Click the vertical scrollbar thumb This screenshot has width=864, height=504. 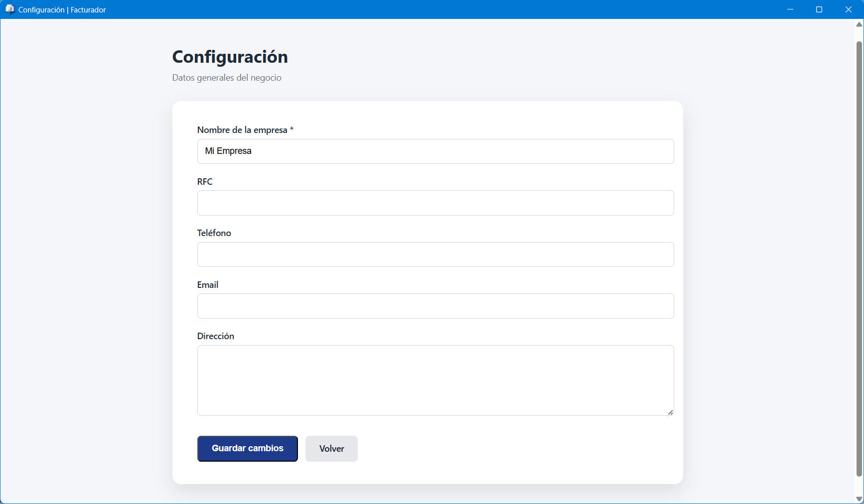[x=859, y=259]
